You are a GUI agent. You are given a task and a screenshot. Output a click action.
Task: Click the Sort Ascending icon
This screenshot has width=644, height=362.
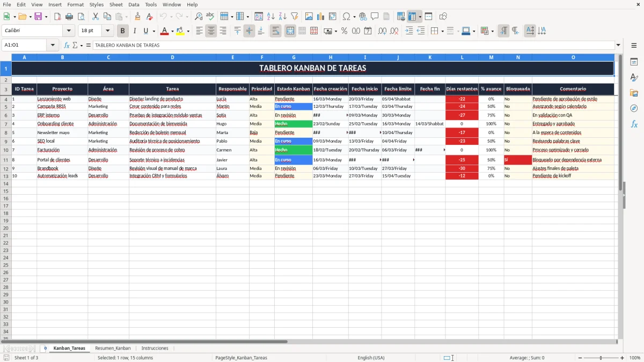pos(271,17)
